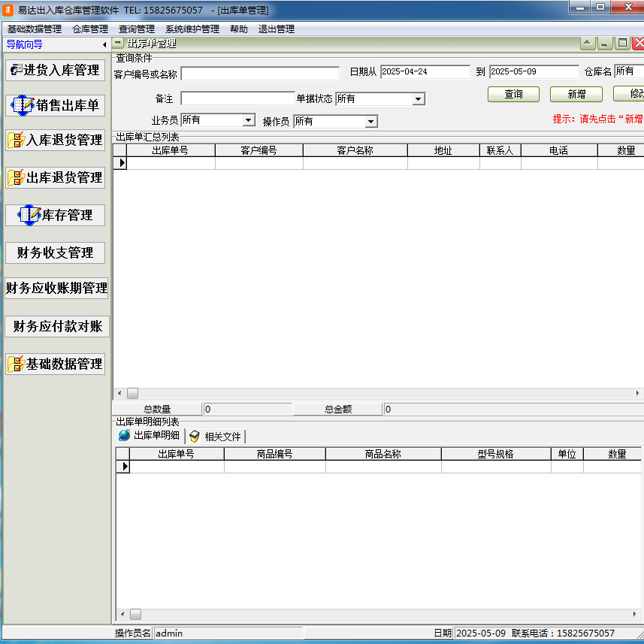Screen dimensions: 644x644
Task: Click detail table scroll right arrow
Action: pos(635,615)
